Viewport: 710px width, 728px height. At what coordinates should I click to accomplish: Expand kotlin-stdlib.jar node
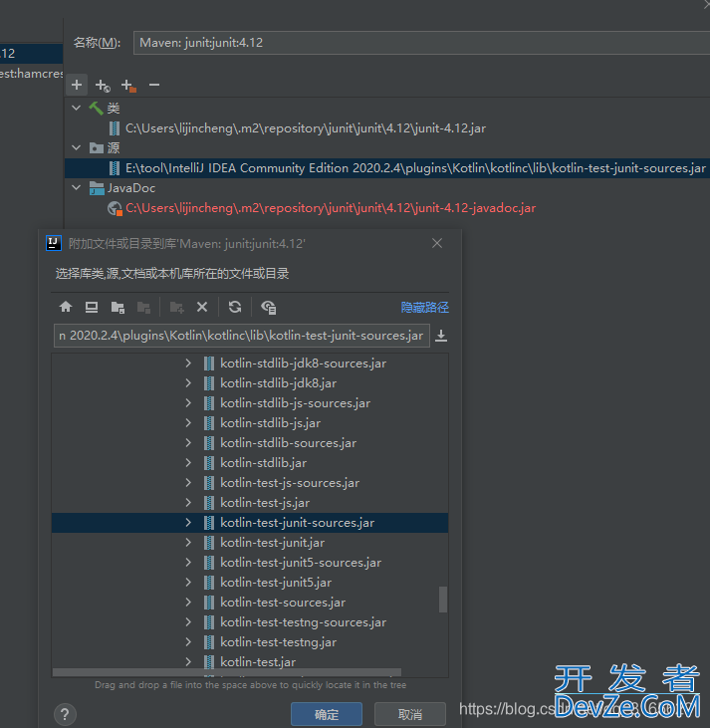[188, 463]
